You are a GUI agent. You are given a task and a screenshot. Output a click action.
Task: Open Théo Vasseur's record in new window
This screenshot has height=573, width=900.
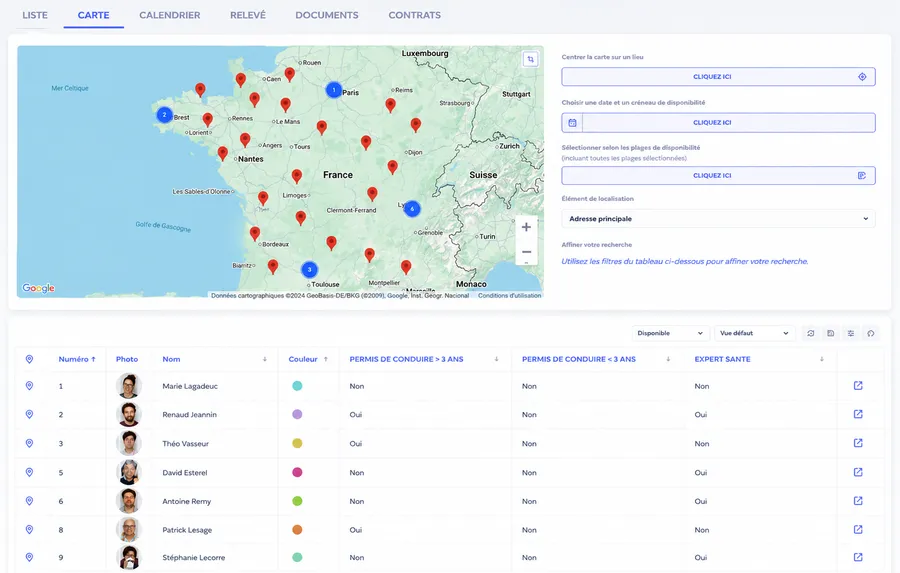tap(858, 443)
